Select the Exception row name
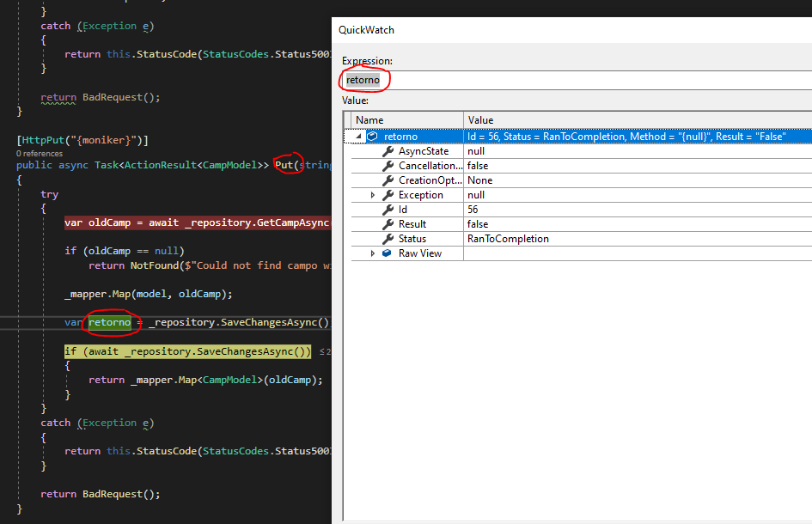The width and height of the screenshot is (812, 524). 421,195
